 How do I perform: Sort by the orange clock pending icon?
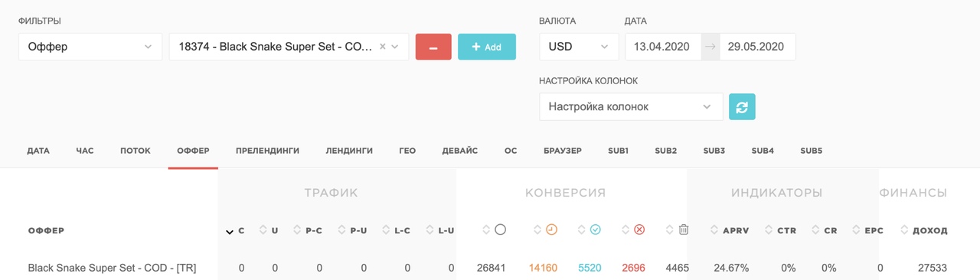(551, 230)
